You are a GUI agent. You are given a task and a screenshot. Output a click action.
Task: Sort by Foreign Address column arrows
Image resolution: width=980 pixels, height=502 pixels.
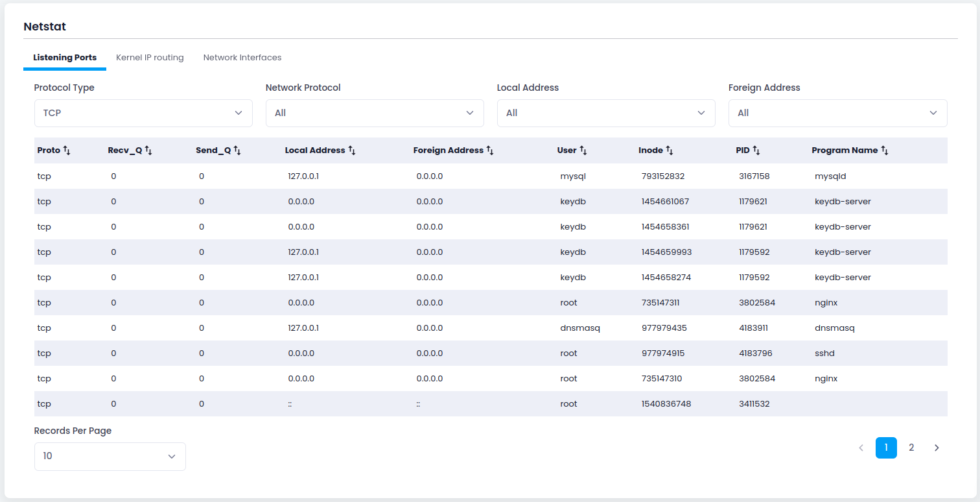(489, 150)
